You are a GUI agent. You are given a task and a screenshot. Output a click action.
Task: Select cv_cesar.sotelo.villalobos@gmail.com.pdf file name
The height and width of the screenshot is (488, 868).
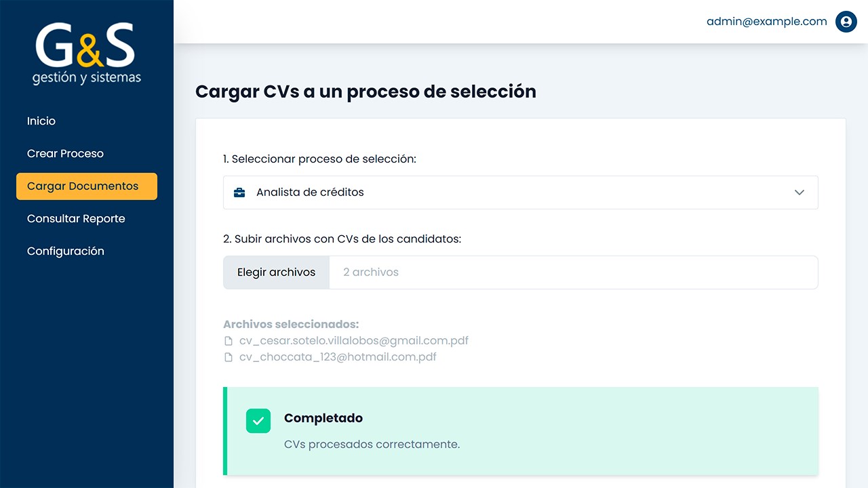click(354, 341)
